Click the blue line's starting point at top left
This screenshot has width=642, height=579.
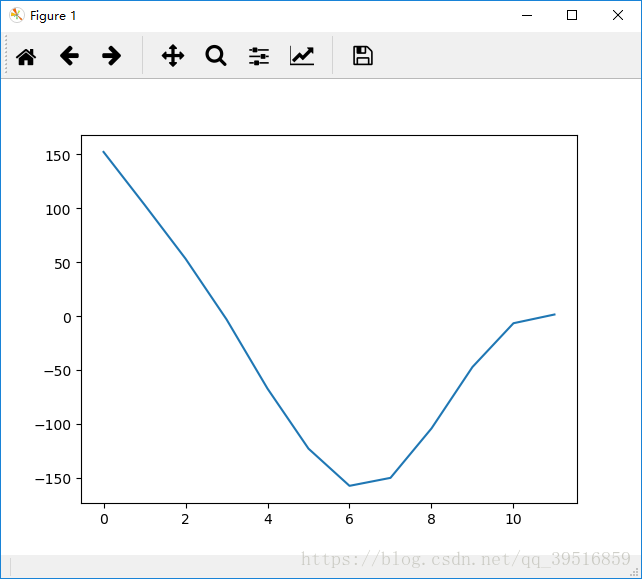point(104,152)
